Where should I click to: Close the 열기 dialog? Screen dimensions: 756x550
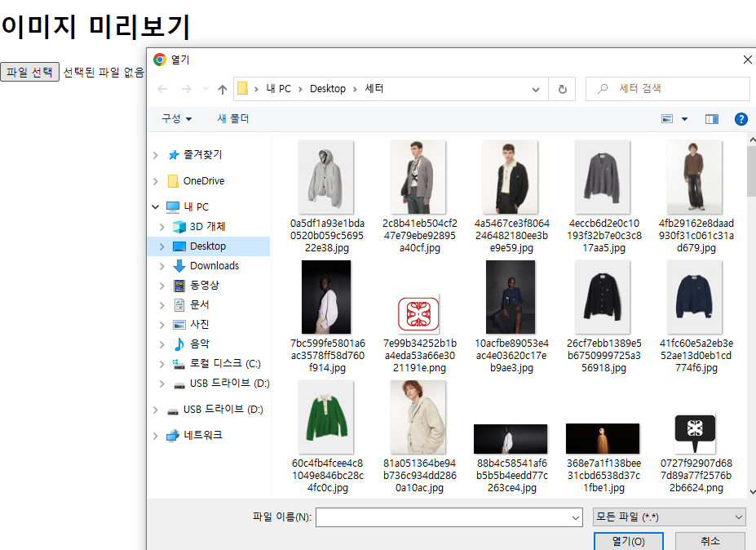747,60
